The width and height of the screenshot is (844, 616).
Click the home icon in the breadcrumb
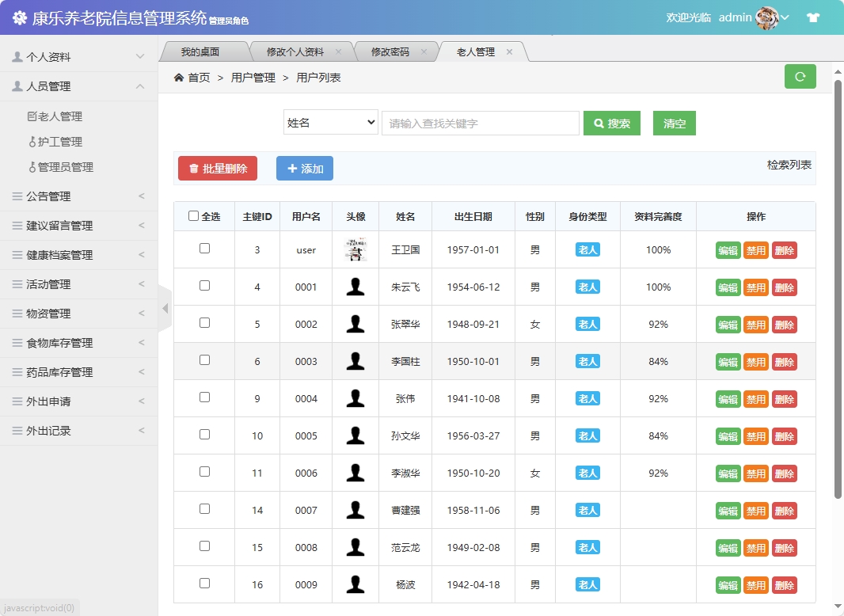(179, 78)
